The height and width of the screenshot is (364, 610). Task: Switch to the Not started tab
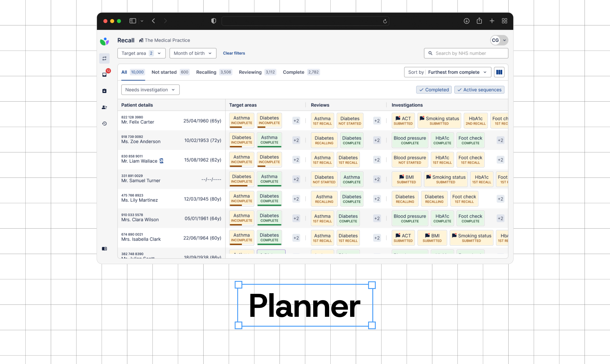(164, 72)
